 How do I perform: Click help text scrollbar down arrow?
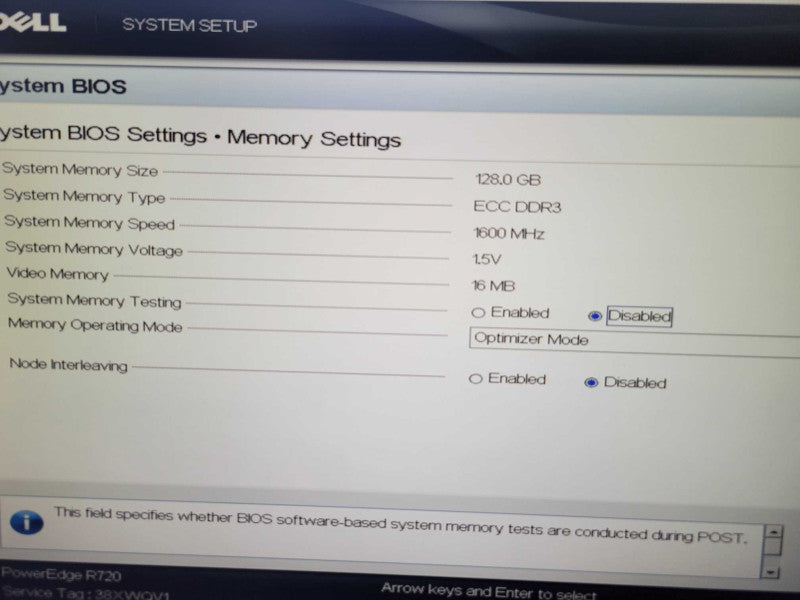pyautogui.click(x=769, y=571)
